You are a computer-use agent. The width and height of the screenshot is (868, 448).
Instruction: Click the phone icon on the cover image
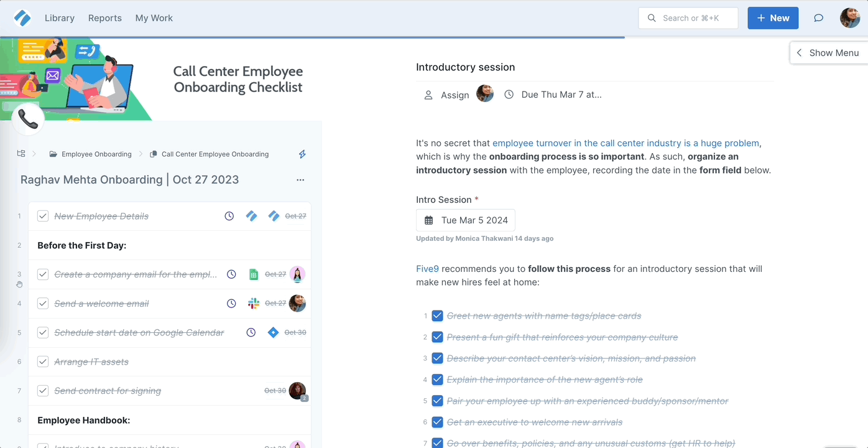28,118
